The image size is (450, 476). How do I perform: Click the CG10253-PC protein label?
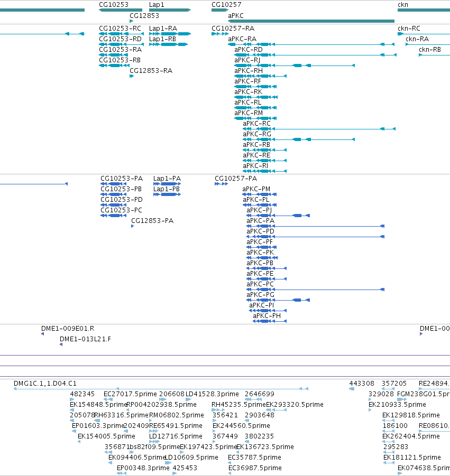(x=121, y=210)
